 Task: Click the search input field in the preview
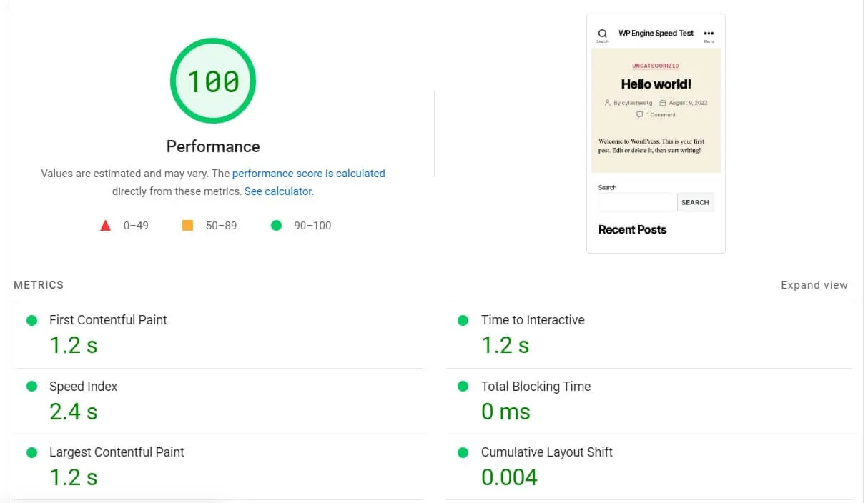(638, 202)
